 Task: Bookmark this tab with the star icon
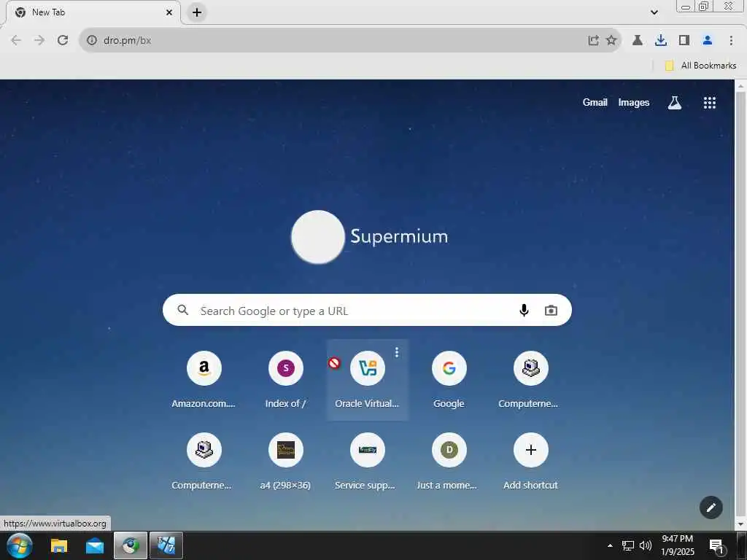pyautogui.click(x=611, y=40)
